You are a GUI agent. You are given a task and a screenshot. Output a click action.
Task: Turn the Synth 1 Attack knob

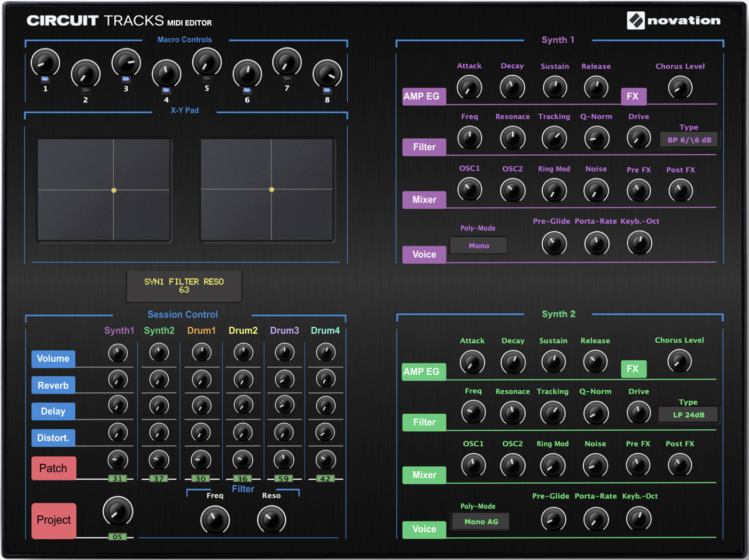[x=469, y=87]
